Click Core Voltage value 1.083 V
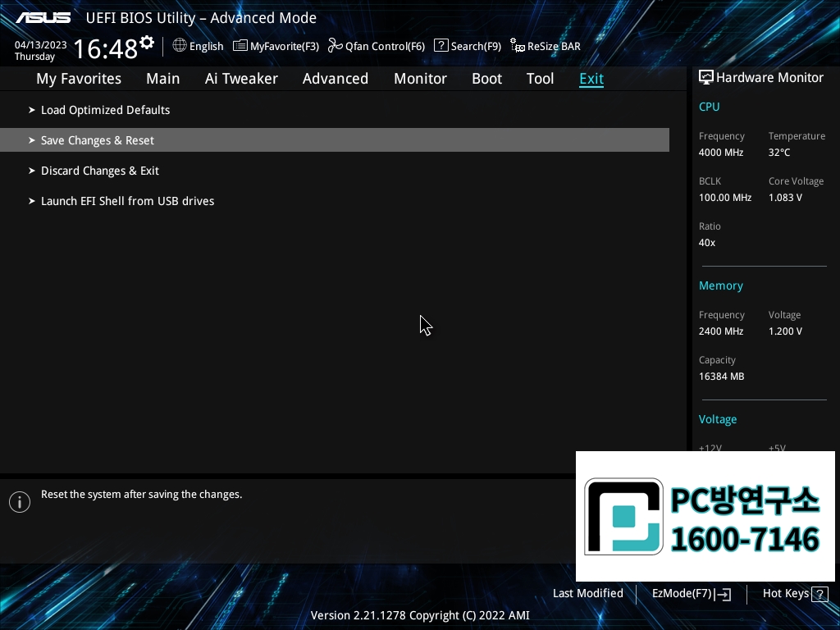Screen dimensions: 840x630 (785, 198)
